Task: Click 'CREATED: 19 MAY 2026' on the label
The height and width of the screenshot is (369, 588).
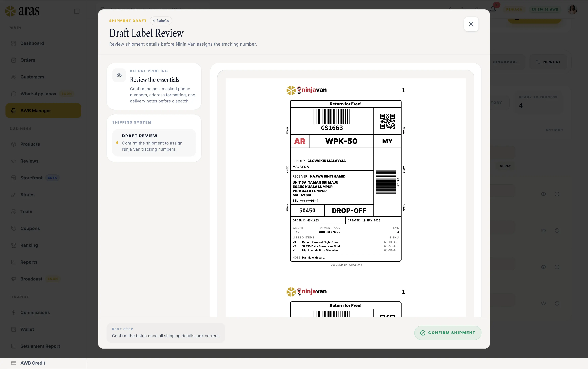Action: pos(364,221)
